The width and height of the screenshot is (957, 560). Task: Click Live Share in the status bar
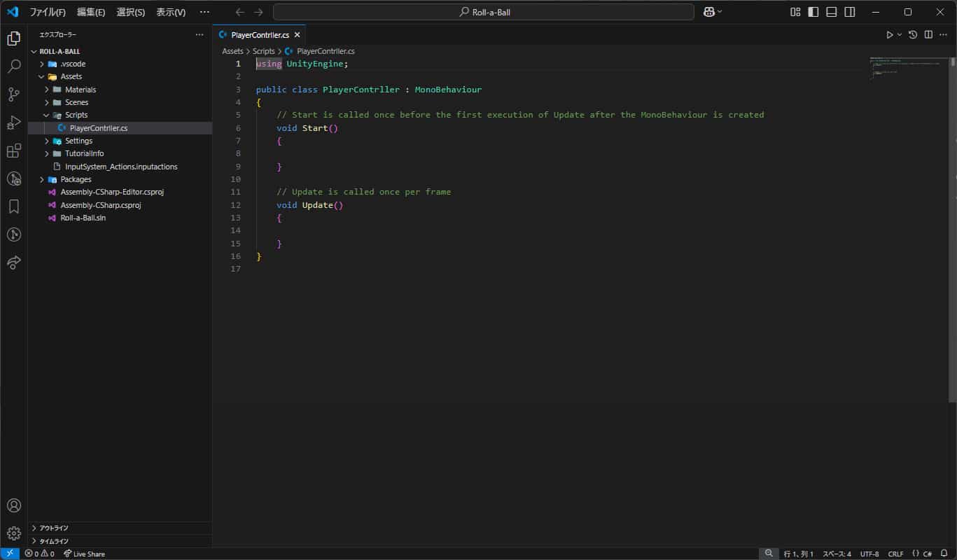[x=84, y=554]
